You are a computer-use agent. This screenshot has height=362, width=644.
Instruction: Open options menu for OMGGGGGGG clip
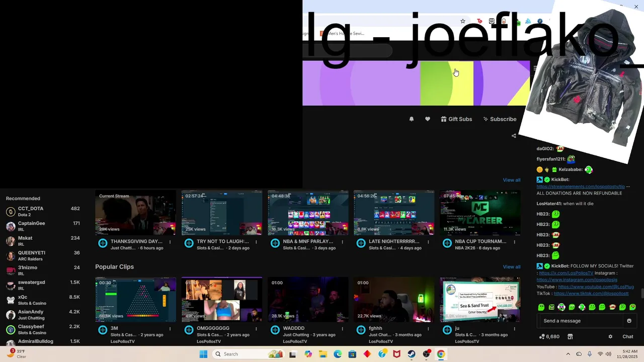[x=256, y=329]
